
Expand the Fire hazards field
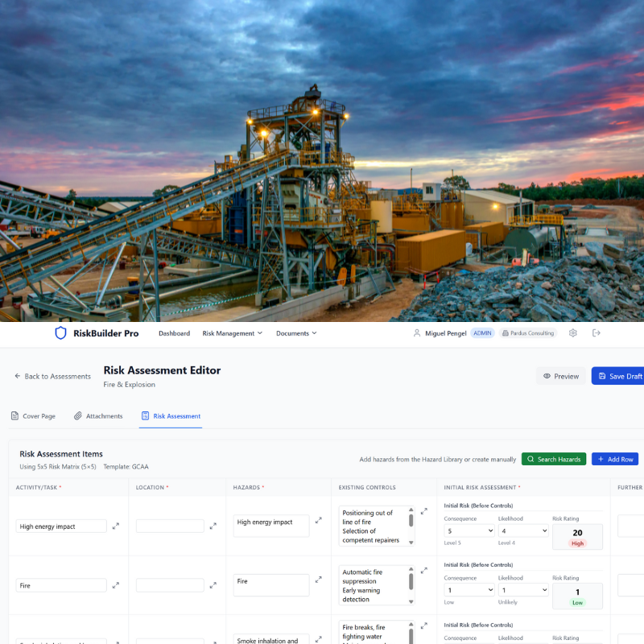coord(318,580)
